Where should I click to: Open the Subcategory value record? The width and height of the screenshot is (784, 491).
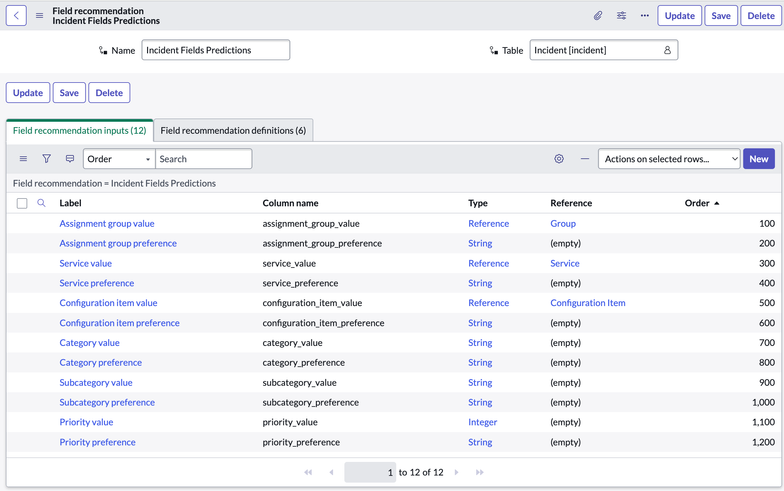pyautogui.click(x=96, y=382)
